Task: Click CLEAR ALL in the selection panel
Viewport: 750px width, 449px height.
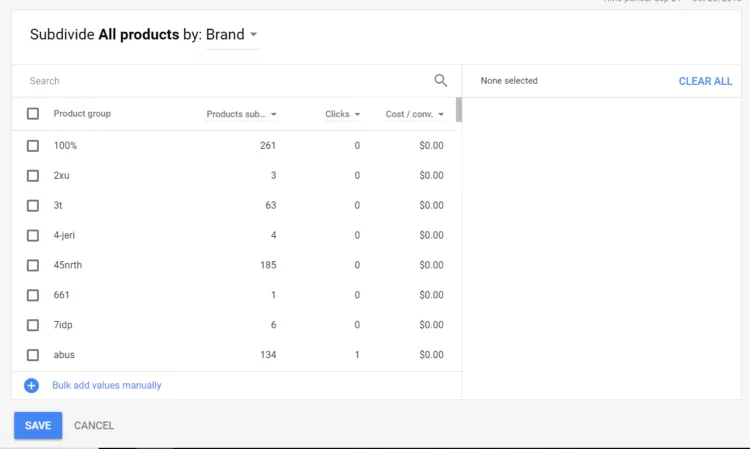Action: click(x=705, y=81)
